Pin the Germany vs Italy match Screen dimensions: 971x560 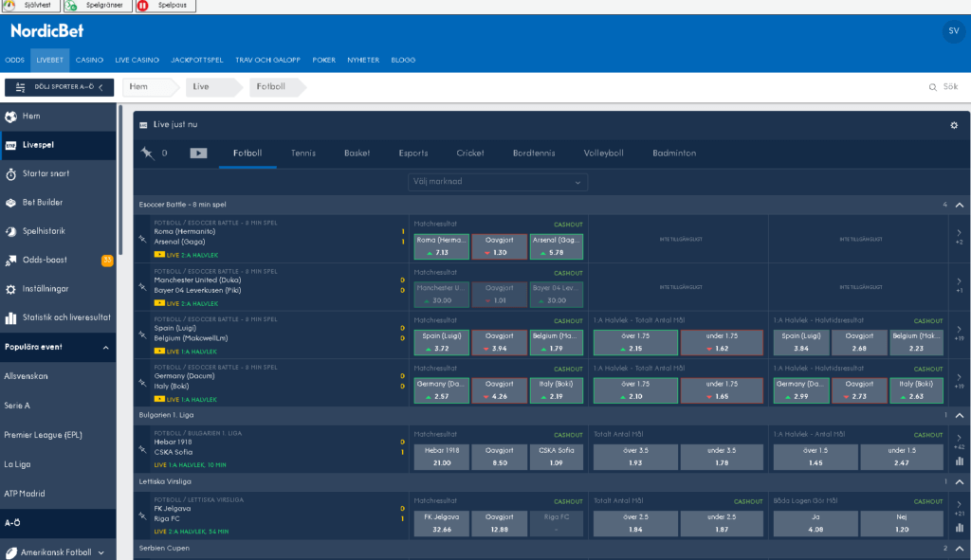tap(143, 383)
